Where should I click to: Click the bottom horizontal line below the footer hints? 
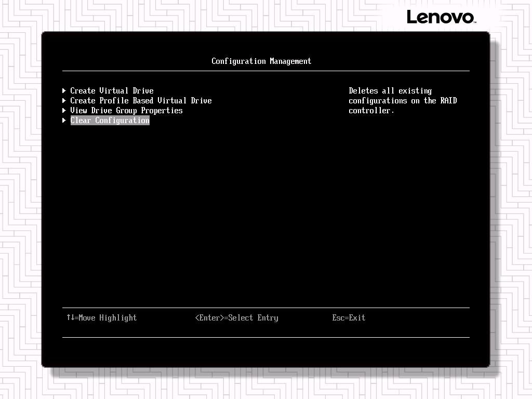point(265,337)
